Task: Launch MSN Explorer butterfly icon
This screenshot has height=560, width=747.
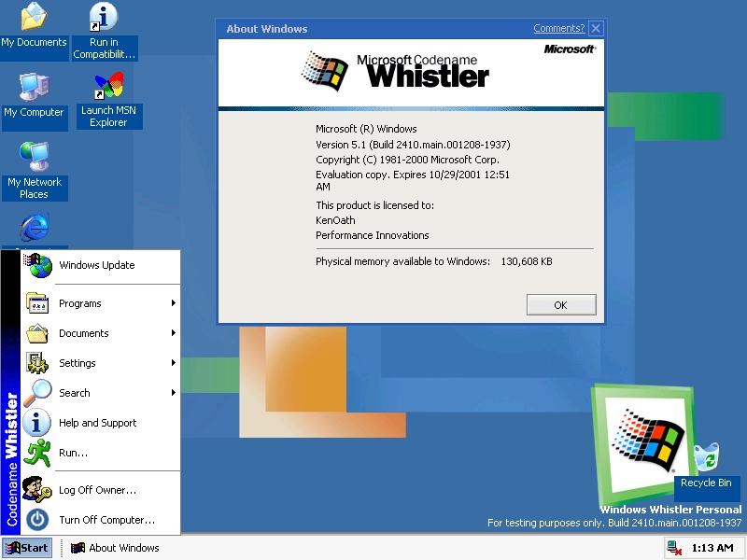Action: tap(108, 85)
